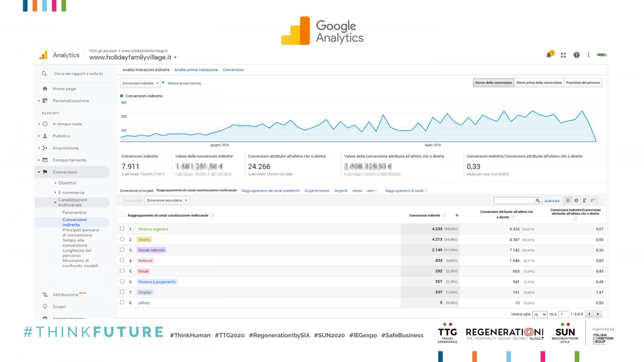Switch to comparison view icon

coord(593,201)
